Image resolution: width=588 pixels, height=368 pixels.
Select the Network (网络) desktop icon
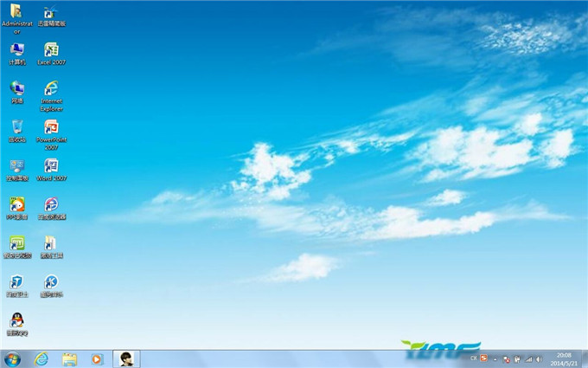tap(16, 89)
